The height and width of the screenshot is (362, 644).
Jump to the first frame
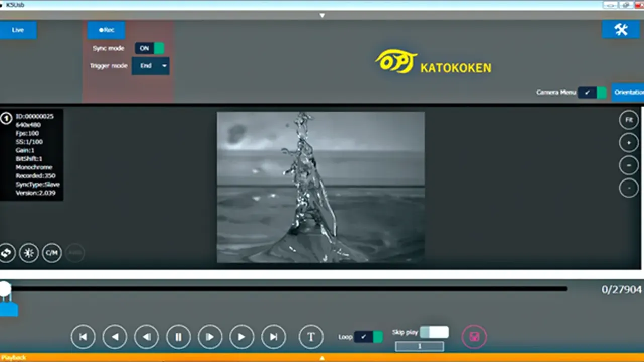(x=84, y=337)
